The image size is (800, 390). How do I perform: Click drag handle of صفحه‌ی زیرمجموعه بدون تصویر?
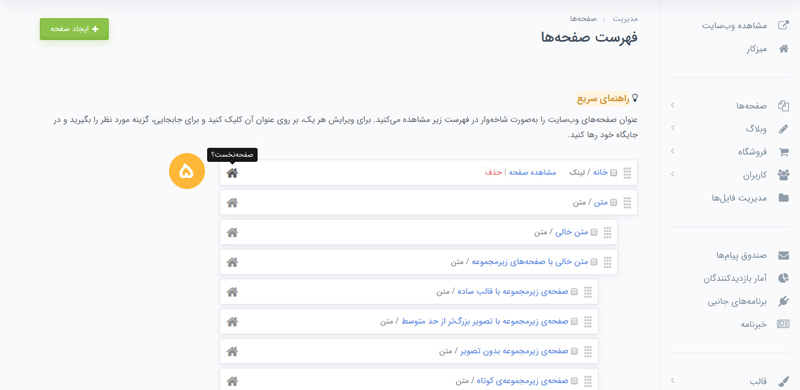click(588, 351)
